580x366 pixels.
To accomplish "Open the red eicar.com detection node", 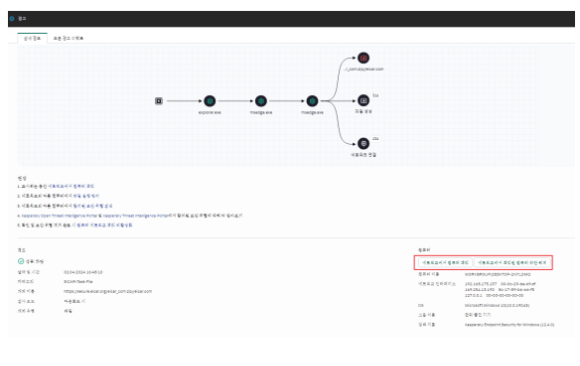I will coord(363,58).
